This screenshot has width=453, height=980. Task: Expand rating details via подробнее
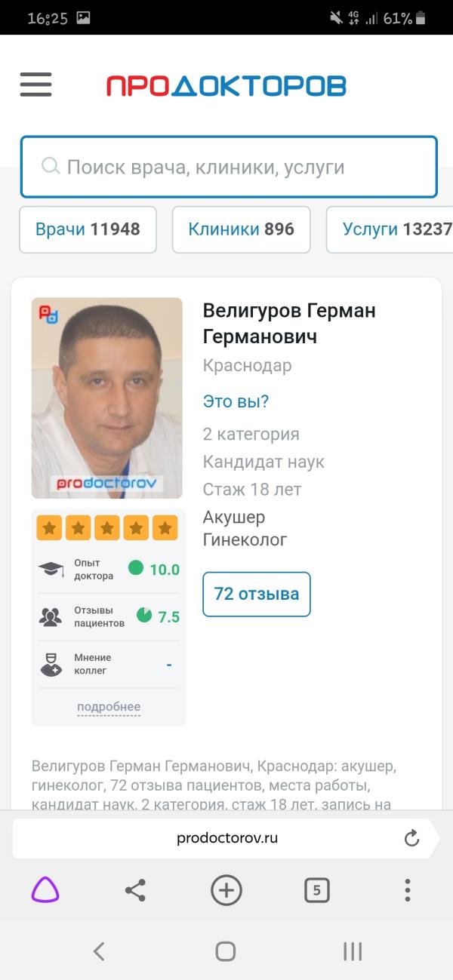pyautogui.click(x=109, y=707)
